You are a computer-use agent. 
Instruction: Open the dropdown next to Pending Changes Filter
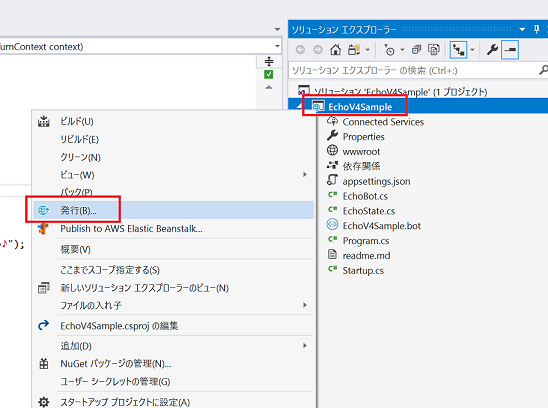(402, 50)
